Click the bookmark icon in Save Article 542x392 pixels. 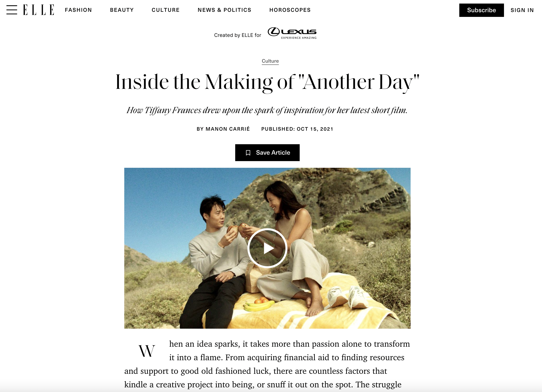coord(248,153)
